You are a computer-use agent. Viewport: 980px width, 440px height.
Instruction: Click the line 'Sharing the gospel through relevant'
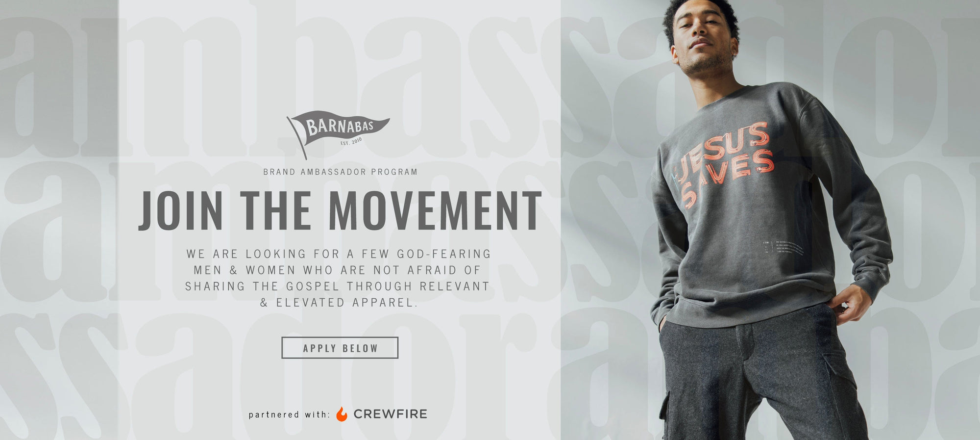point(338,286)
